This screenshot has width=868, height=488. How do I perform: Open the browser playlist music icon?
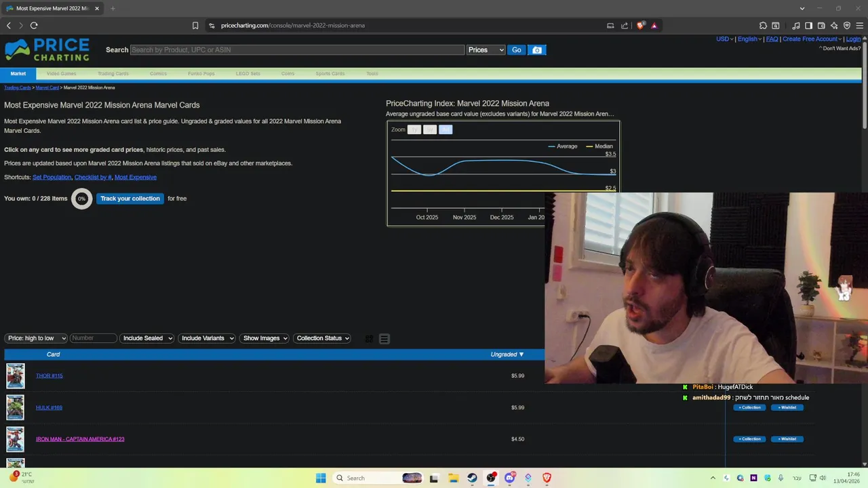point(796,26)
